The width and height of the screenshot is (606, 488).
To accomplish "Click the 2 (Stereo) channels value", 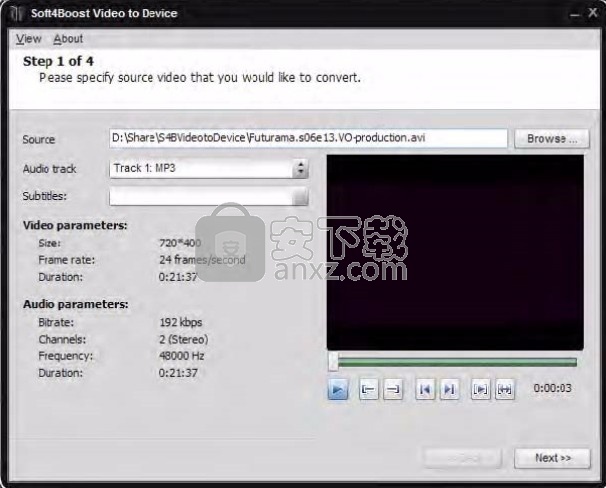I will [184, 340].
